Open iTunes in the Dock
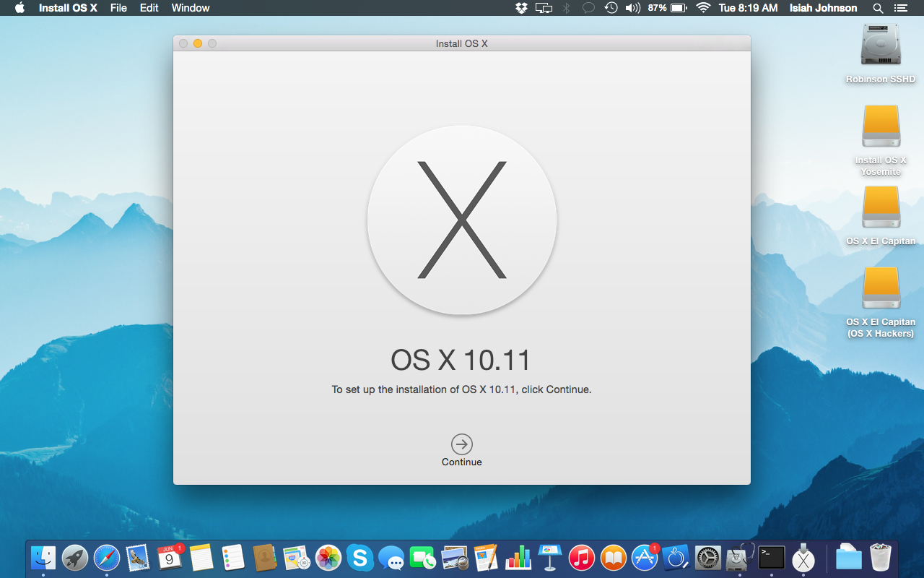 coord(581,557)
